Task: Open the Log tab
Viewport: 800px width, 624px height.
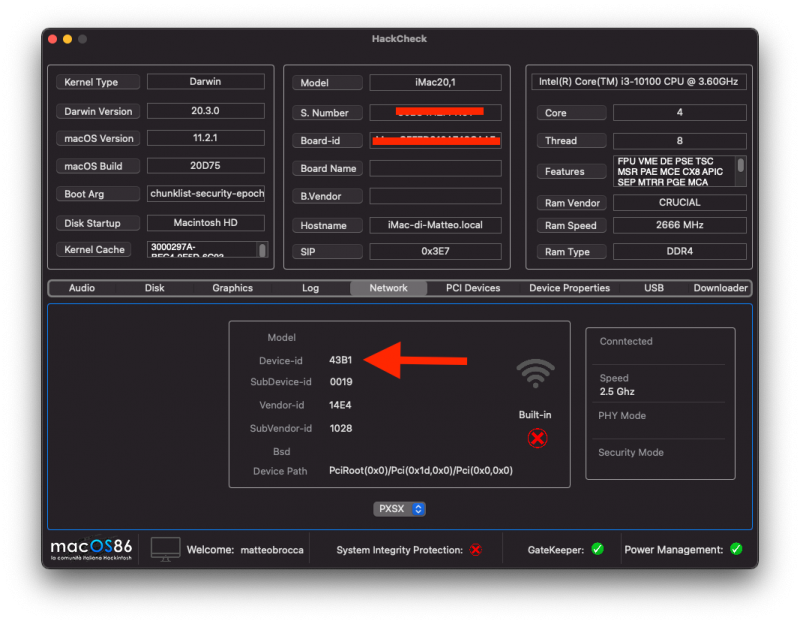Action: pyautogui.click(x=310, y=288)
